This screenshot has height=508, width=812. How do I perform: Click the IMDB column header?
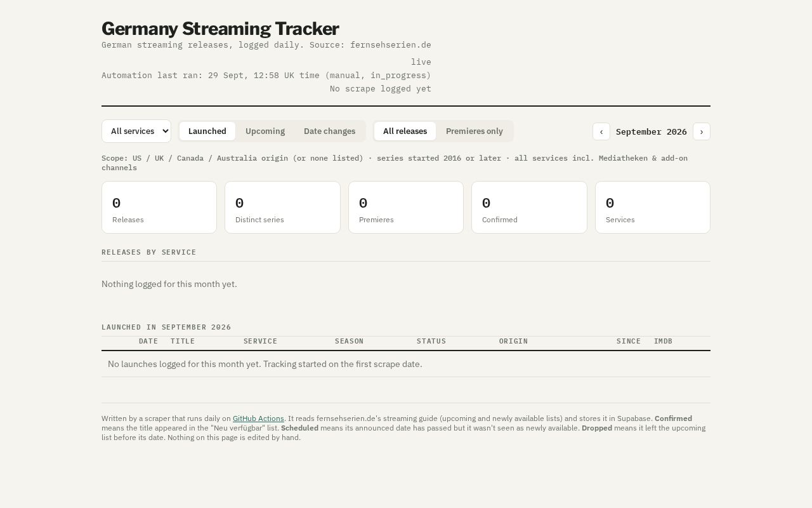tap(663, 341)
